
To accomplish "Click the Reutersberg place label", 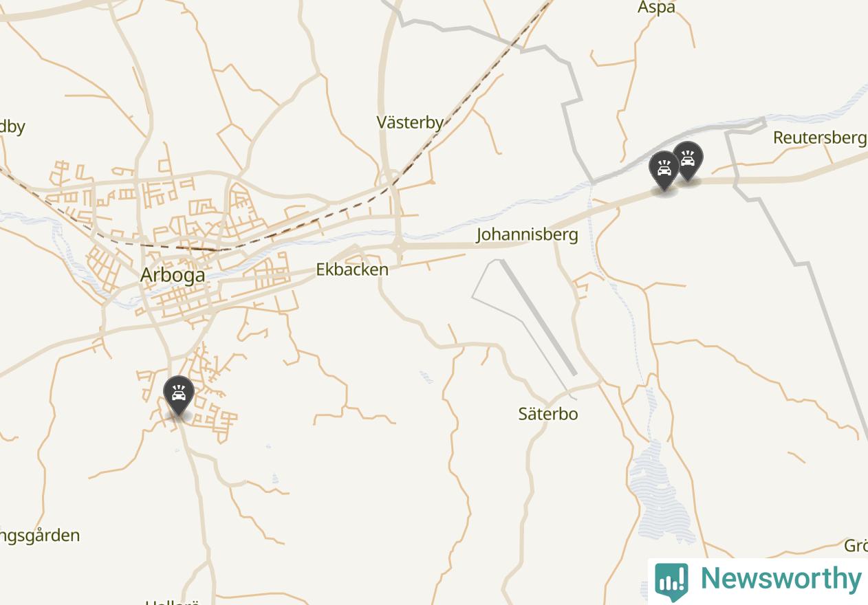I will pos(819,137).
